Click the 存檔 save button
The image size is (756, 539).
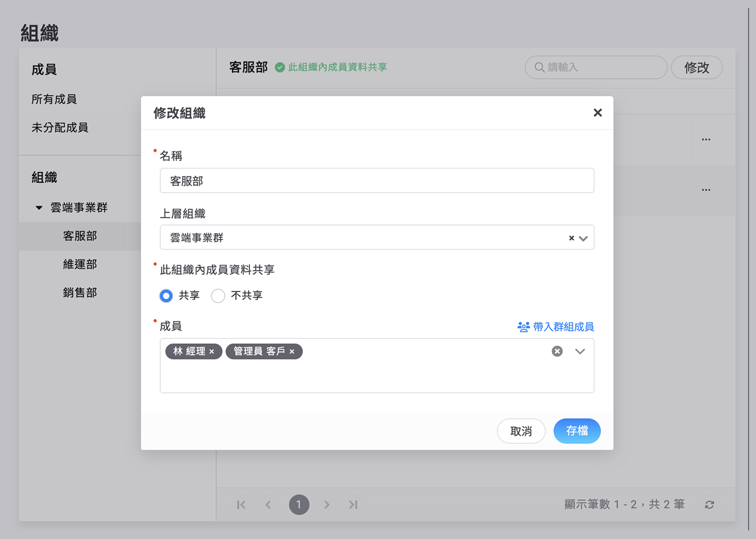click(x=577, y=431)
